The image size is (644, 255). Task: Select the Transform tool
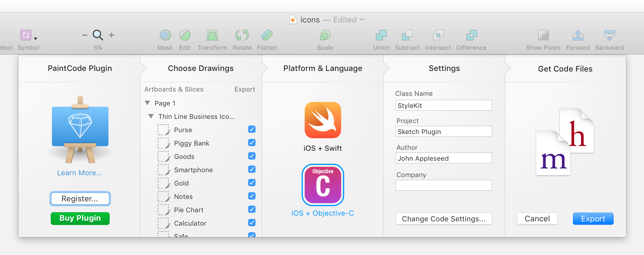(212, 35)
